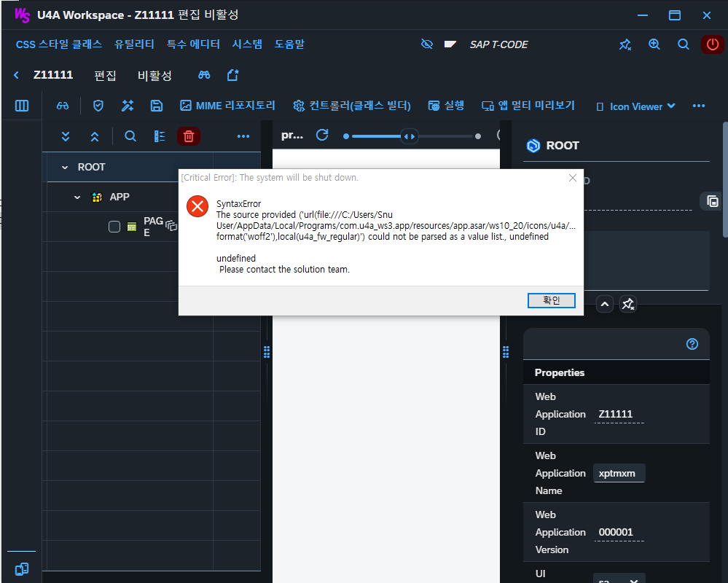Click the shield check icon
The height and width of the screenshot is (583, 728).
click(x=98, y=106)
